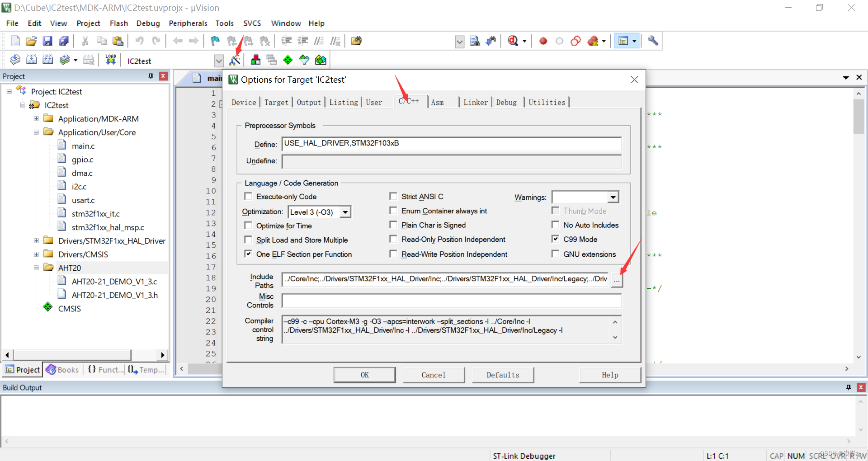Open the Warnings dropdown
This screenshot has width=868, height=461.
click(613, 197)
